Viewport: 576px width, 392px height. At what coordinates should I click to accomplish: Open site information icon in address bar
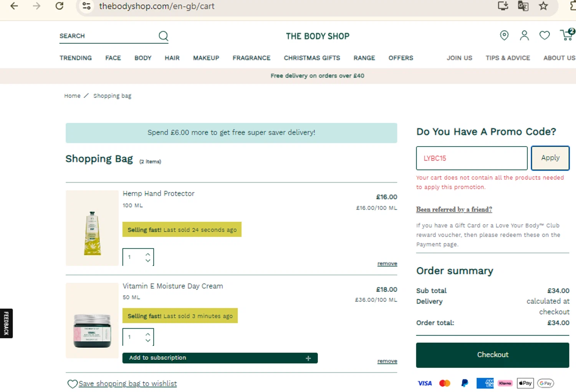click(x=87, y=6)
